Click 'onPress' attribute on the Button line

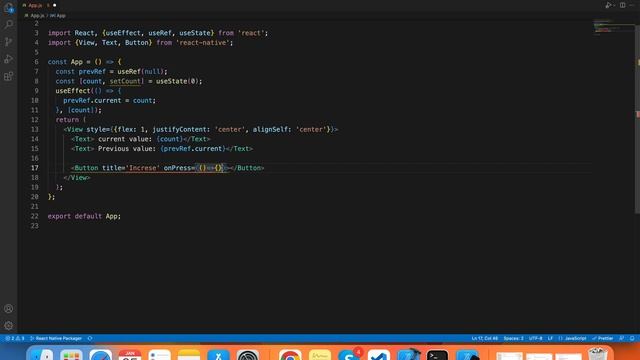[177, 168]
